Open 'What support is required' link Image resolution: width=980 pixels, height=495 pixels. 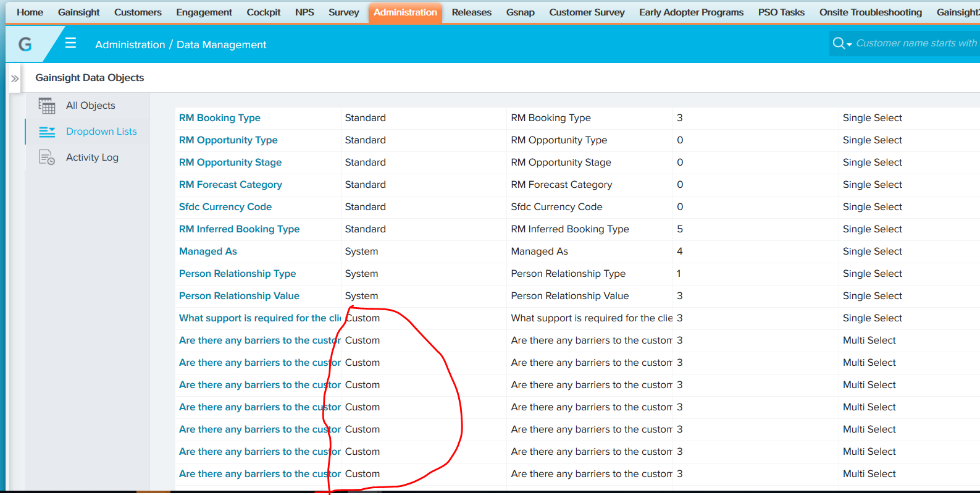pos(260,318)
